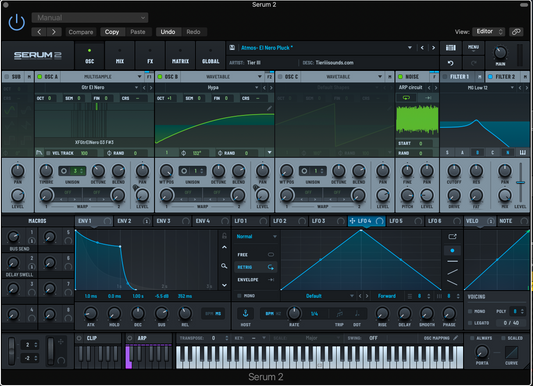Open the Manual preset dropdown
The image size is (533, 386).
(x=90, y=17)
